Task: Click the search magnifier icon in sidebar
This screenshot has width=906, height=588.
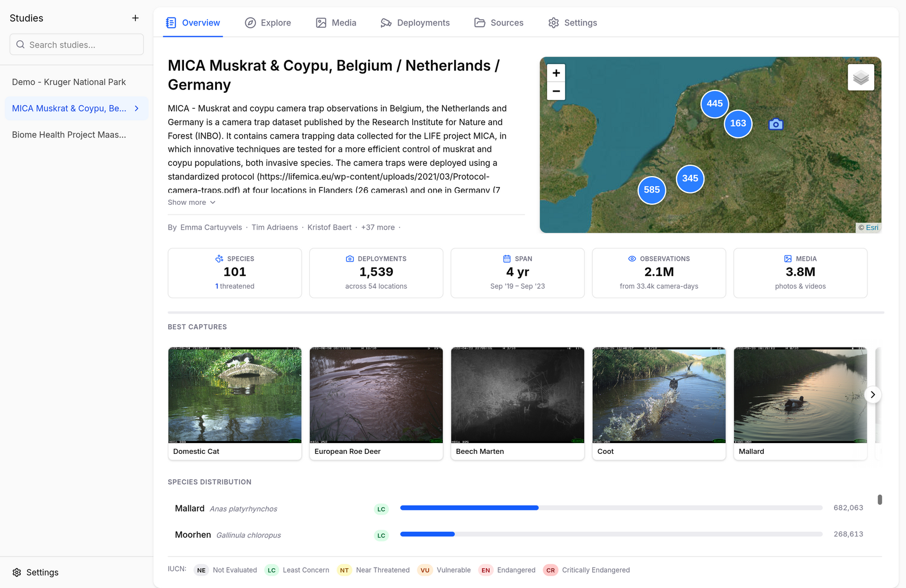Action: click(x=20, y=45)
